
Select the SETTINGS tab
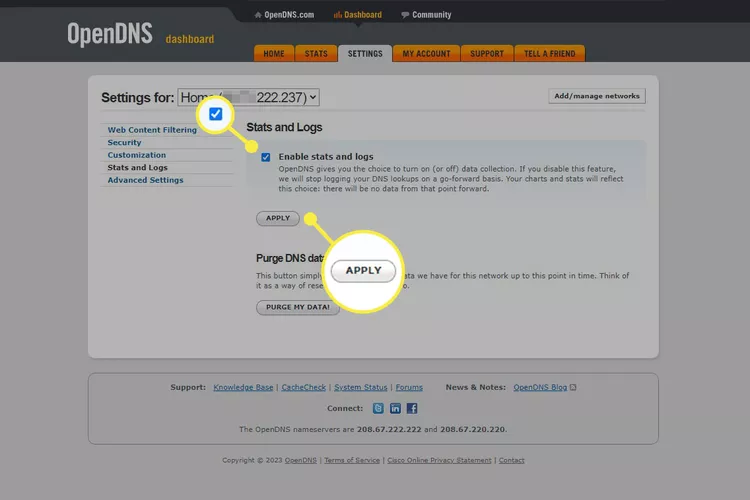click(365, 54)
